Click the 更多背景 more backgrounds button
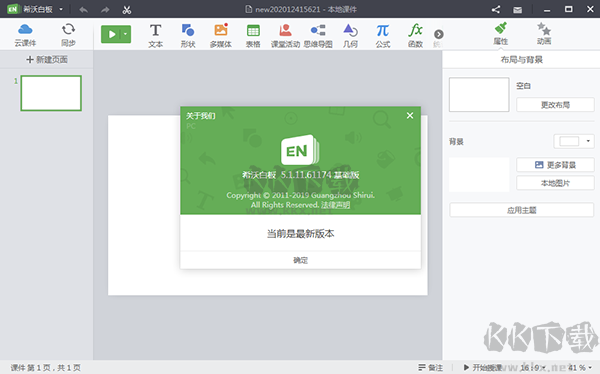Screen dimensions: 600x374 (555, 165)
